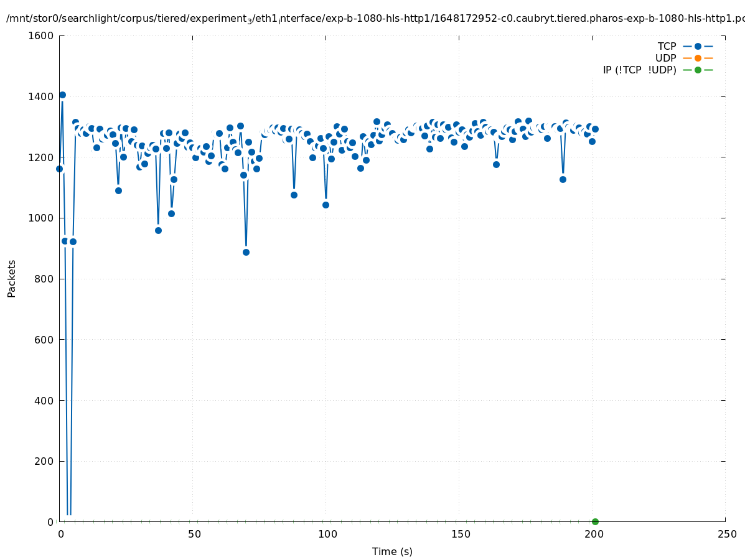
Task: Click the Time (s) x-axis label
Action: pyautogui.click(x=392, y=551)
